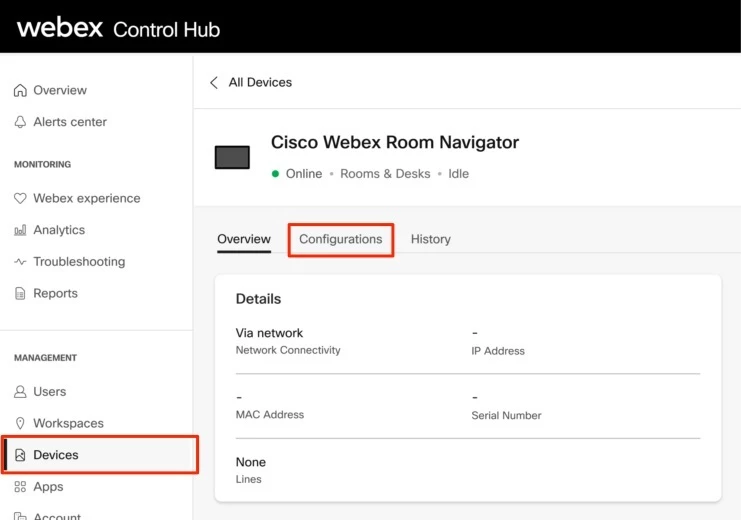Screen dimensions: 741x520
Task: Click the back chevron beside All Devices
Action: [214, 83]
